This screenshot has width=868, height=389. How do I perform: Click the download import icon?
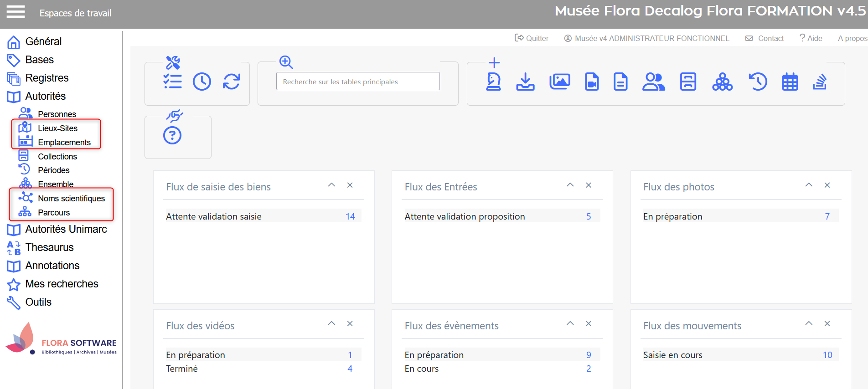point(525,82)
